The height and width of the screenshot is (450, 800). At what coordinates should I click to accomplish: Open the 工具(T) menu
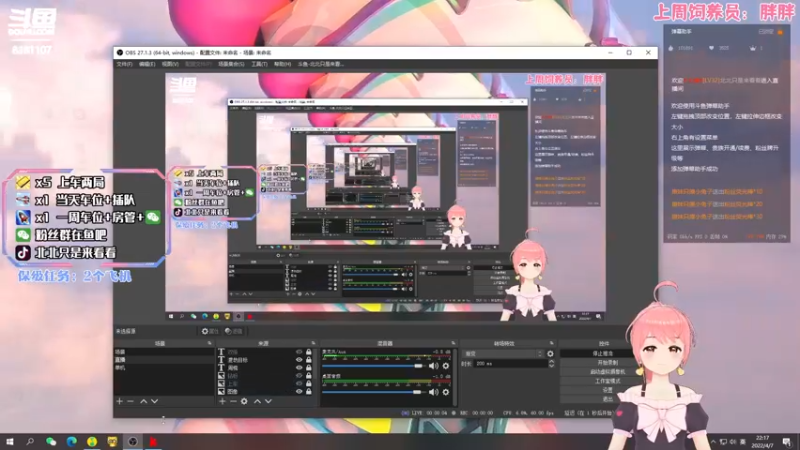pyautogui.click(x=259, y=64)
